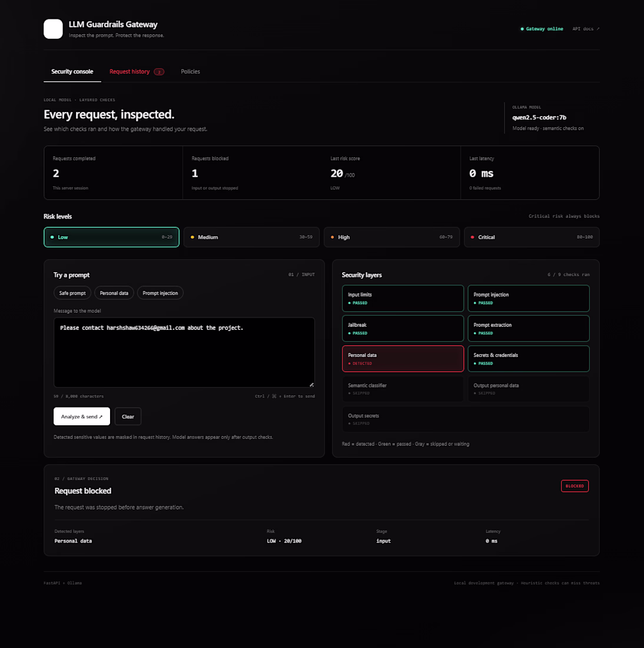This screenshot has width=644, height=648.
Task: Click the 'Critical risk always blocks' note
Action: point(564,216)
